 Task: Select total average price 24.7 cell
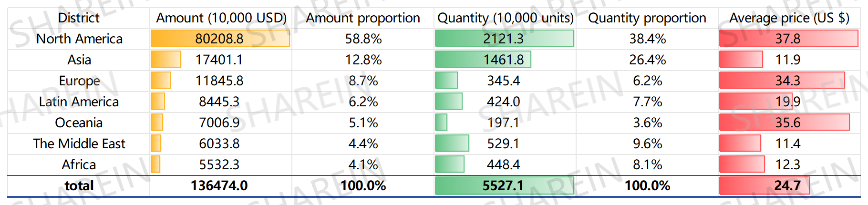click(787, 186)
